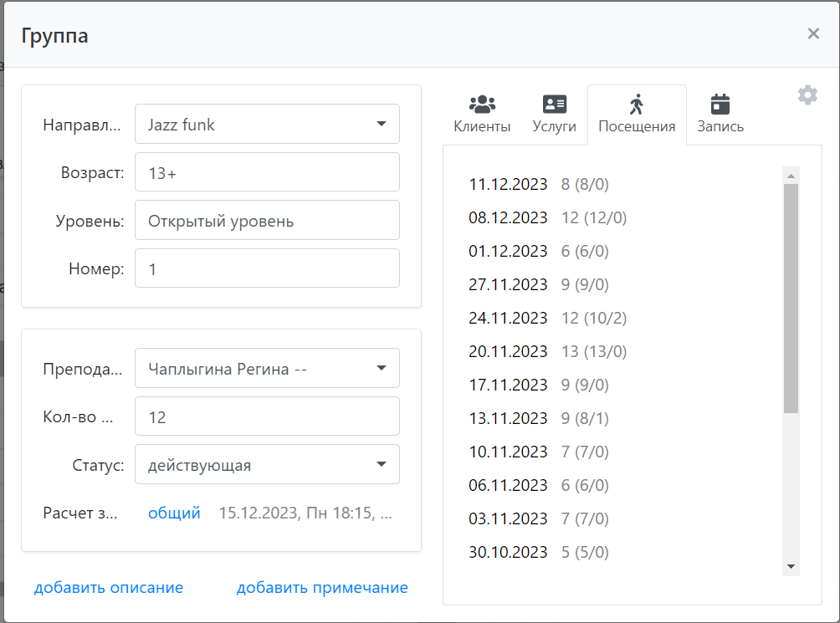Click the Номер field containing 1
Viewport: 840px width, 623px height.
coord(267,268)
